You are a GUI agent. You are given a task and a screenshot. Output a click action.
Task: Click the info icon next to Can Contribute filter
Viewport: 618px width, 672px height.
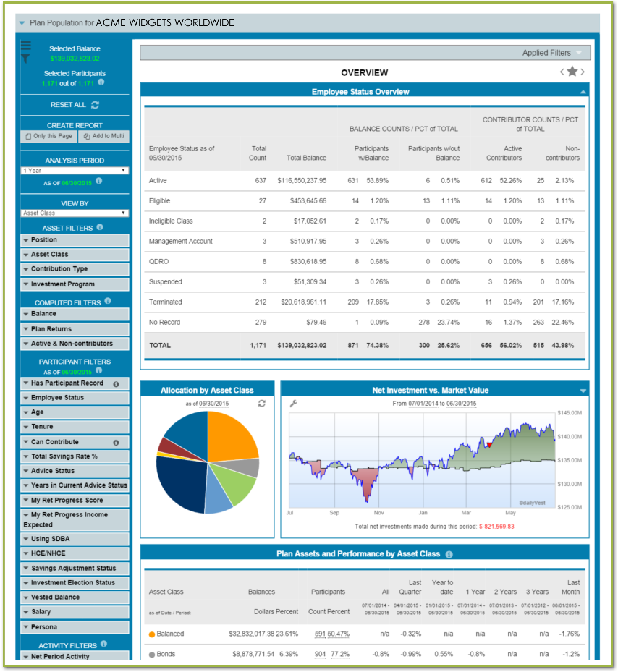tap(118, 442)
